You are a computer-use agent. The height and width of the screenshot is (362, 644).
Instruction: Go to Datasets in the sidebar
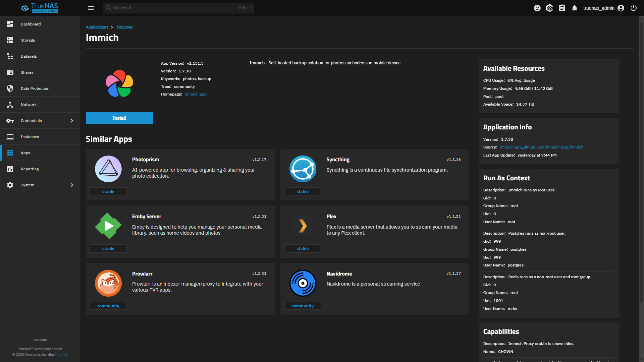point(29,56)
